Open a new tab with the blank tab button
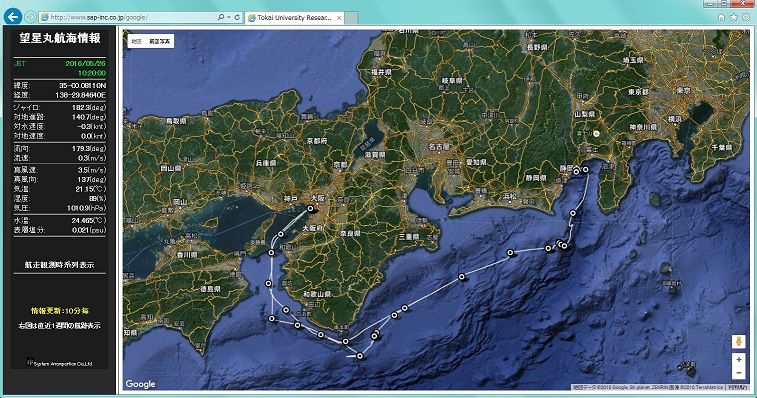This screenshot has width=757, height=398. click(x=351, y=18)
